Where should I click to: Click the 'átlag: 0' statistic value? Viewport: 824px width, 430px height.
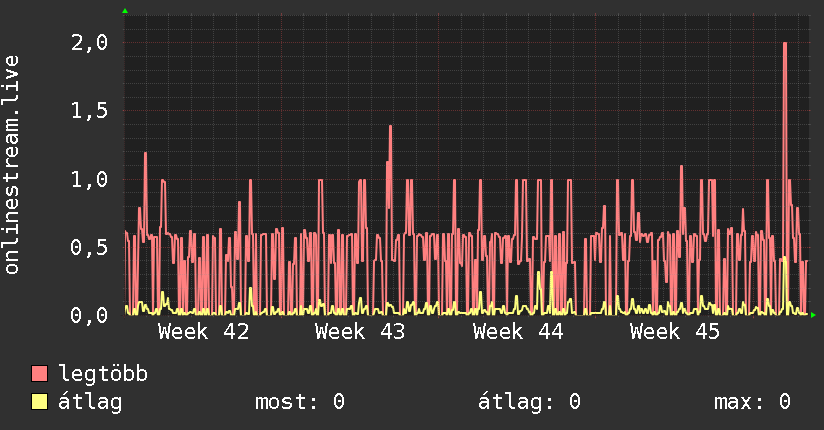tap(530, 402)
